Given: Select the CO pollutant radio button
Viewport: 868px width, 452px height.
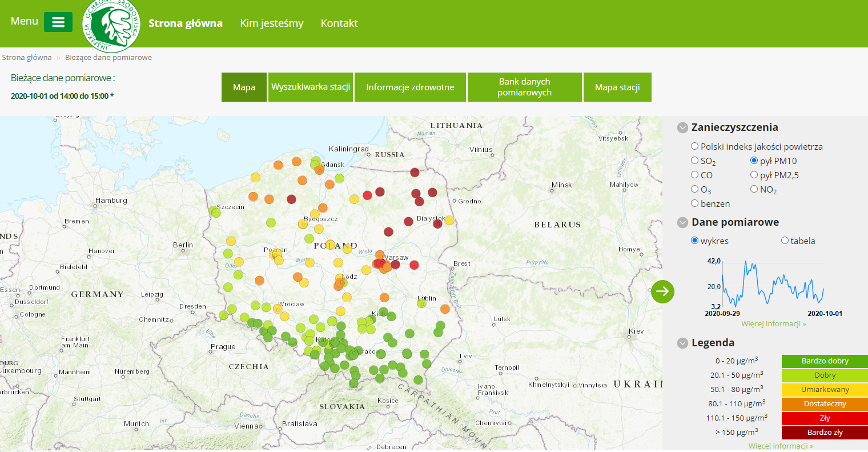Looking at the screenshot, I should 695,175.
